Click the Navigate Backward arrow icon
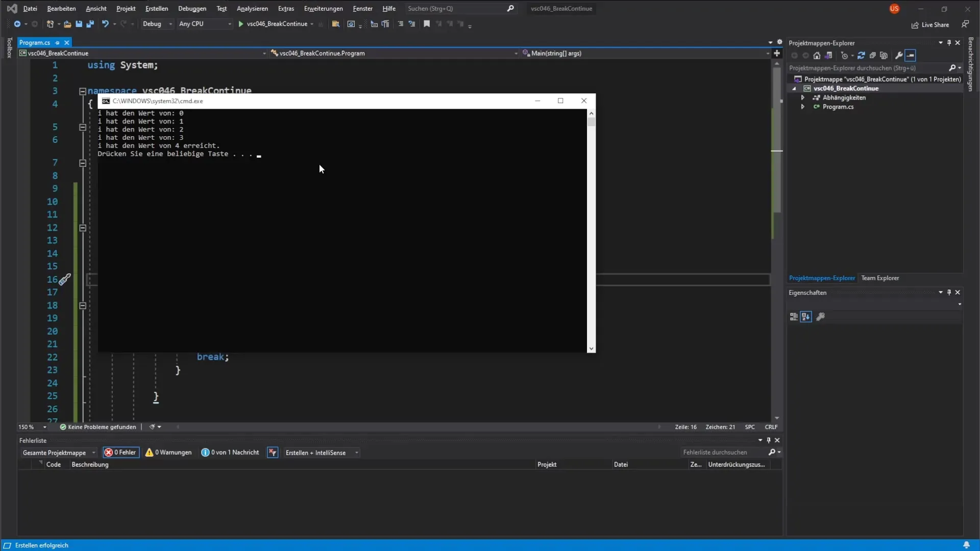The width and height of the screenshot is (980, 551). click(x=17, y=24)
